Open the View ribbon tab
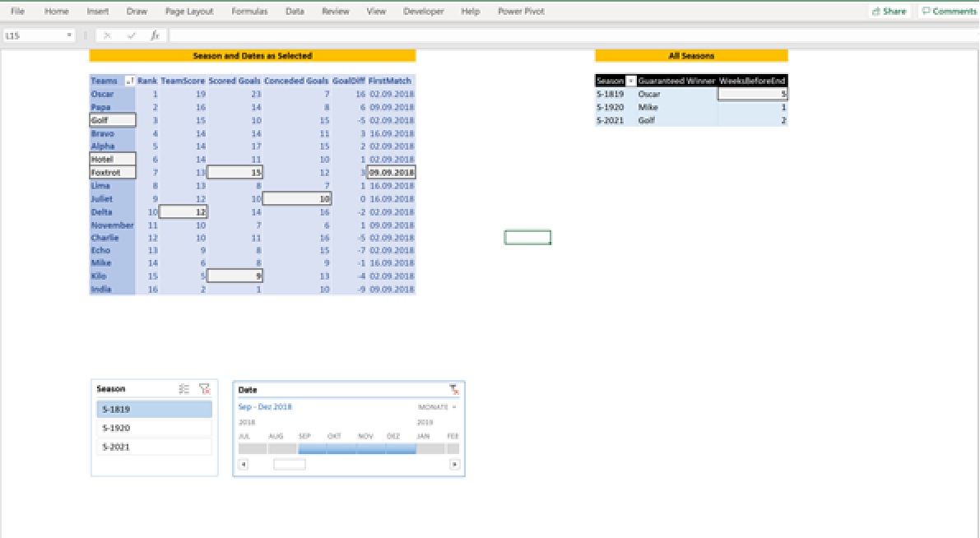 point(375,12)
